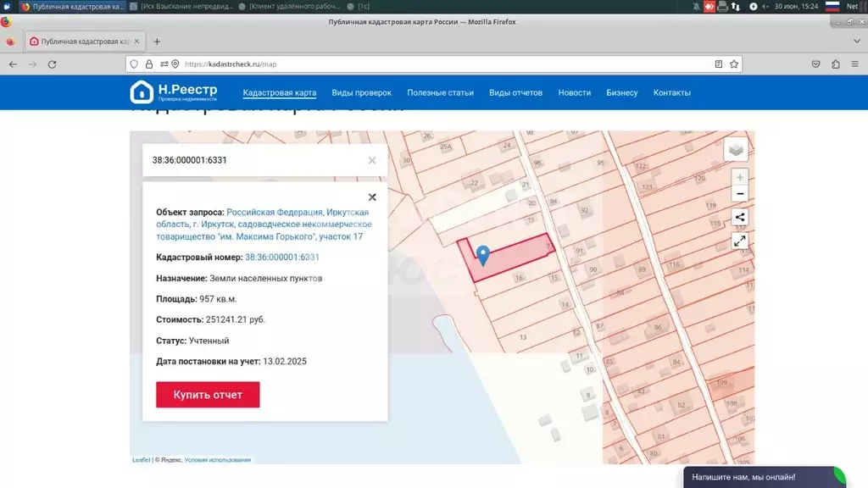868x488 pixels.
Task: Expand the map to fullscreen
Action: [x=740, y=241]
